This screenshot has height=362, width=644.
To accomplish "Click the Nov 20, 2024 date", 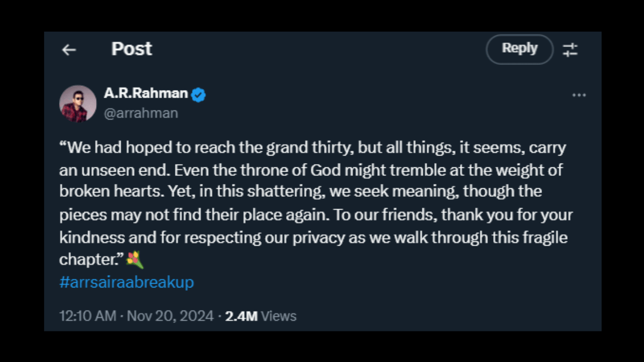I will point(170,316).
